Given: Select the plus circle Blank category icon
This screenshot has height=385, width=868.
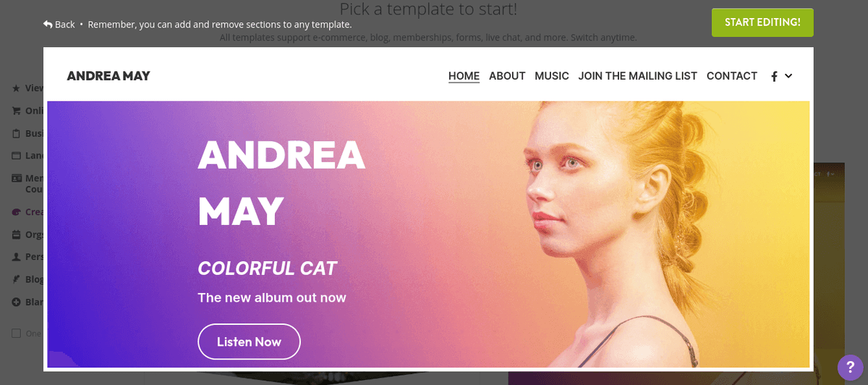Looking at the screenshot, I should pos(16,302).
